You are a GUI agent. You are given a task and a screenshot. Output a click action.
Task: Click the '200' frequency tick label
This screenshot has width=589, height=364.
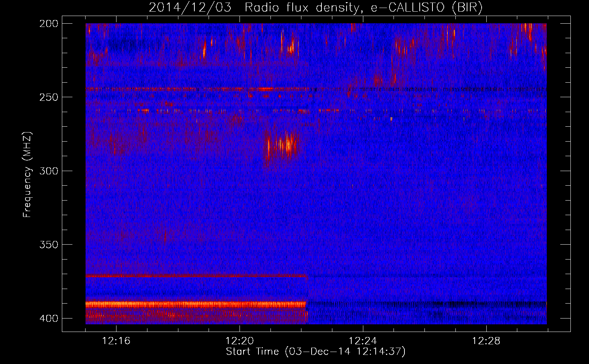coord(48,24)
